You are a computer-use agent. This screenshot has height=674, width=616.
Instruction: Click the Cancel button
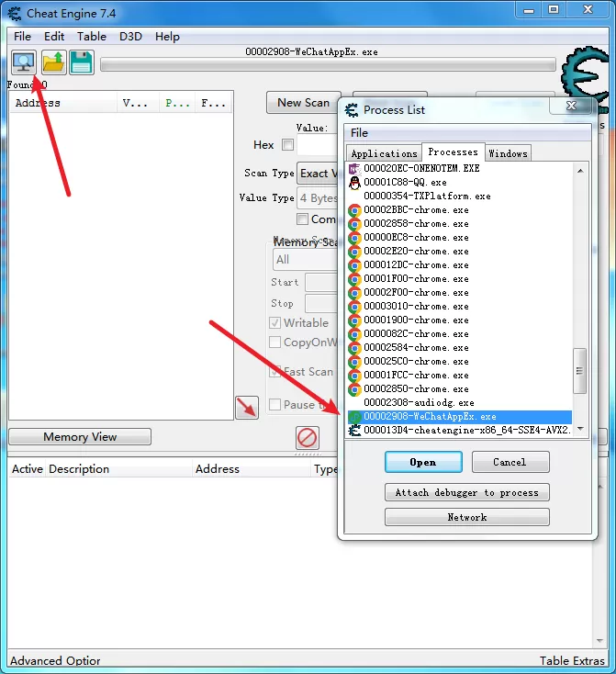pos(510,462)
